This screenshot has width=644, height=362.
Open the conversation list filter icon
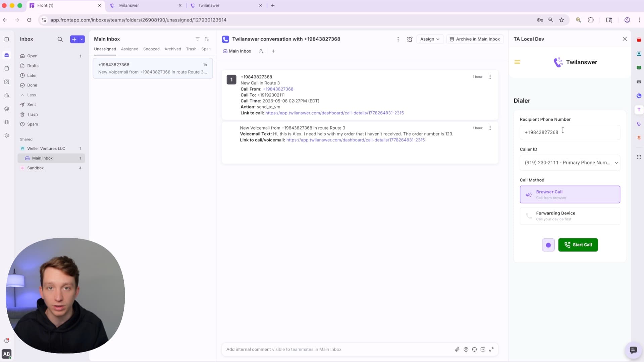198,39
